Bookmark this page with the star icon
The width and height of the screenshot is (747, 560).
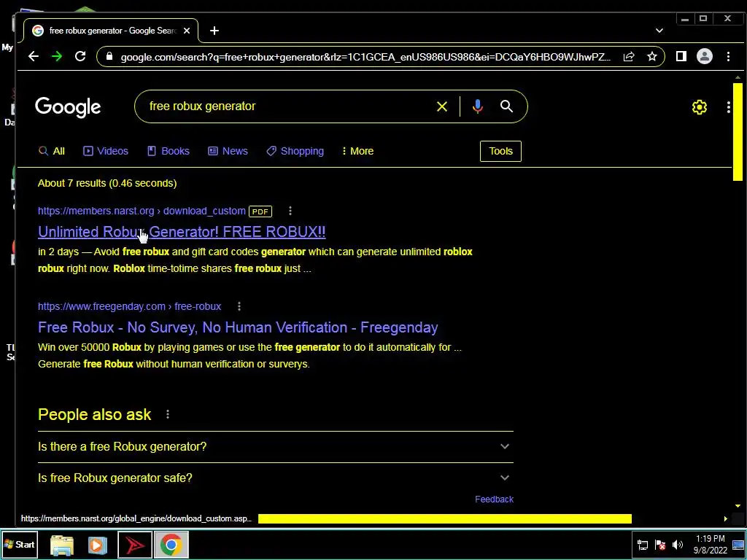coord(652,57)
